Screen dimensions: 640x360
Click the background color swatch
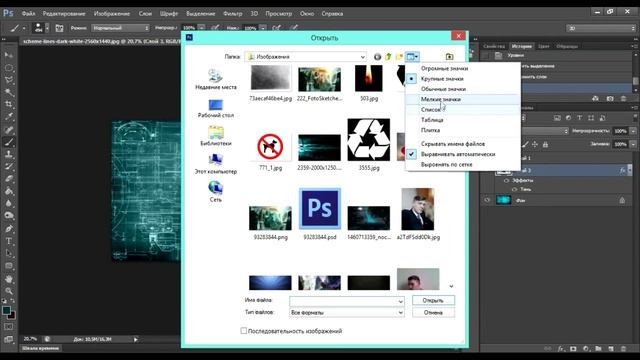tap(13, 316)
